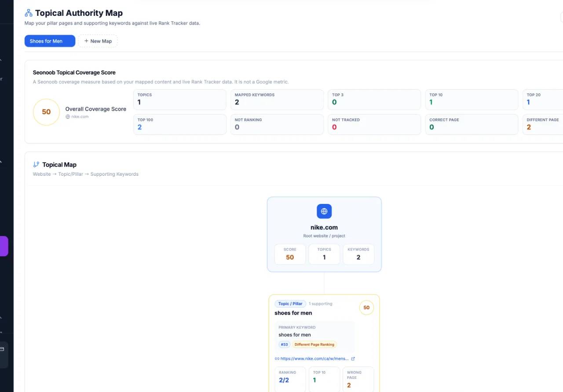
Task: Click the Seonoob Topical Coverage Score heading
Action: 74,73
